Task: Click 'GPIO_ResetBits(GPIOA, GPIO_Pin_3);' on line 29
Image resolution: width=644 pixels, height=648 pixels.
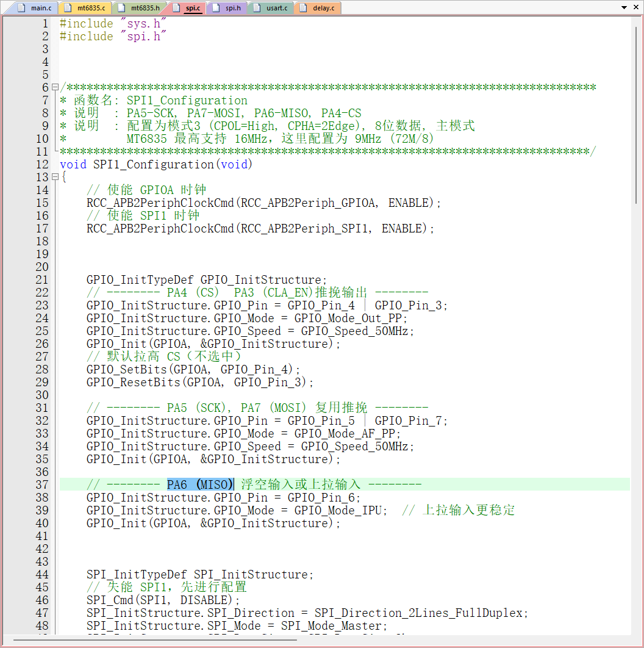Action: 200,382
